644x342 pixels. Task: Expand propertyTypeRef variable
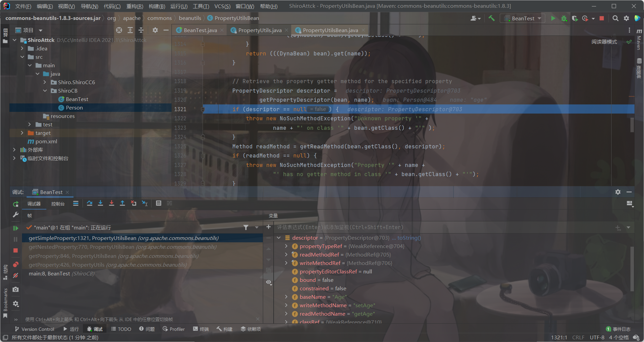pyautogui.click(x=286, y=246)
